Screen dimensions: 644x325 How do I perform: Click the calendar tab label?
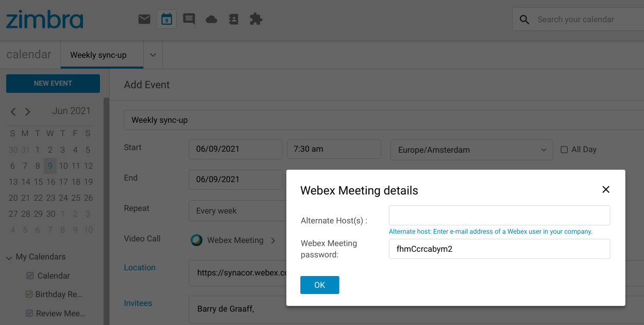pyautogui.click(x=29, y=55)
